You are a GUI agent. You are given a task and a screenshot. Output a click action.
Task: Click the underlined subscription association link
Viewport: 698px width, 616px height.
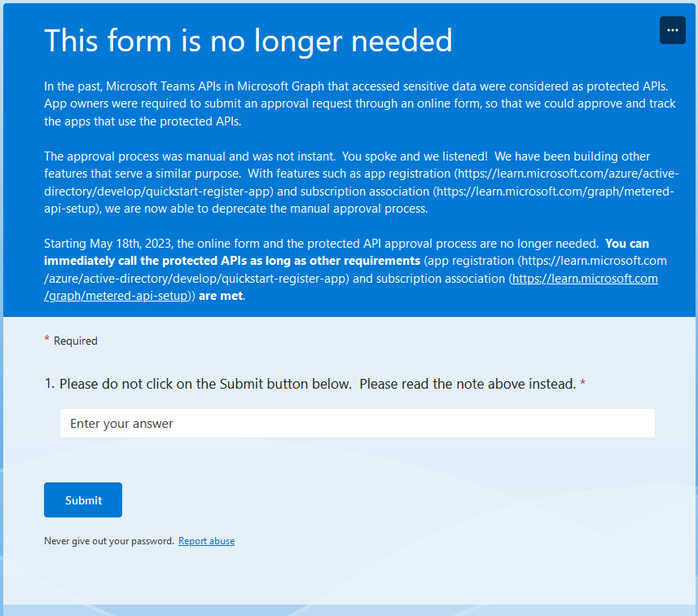584,278
